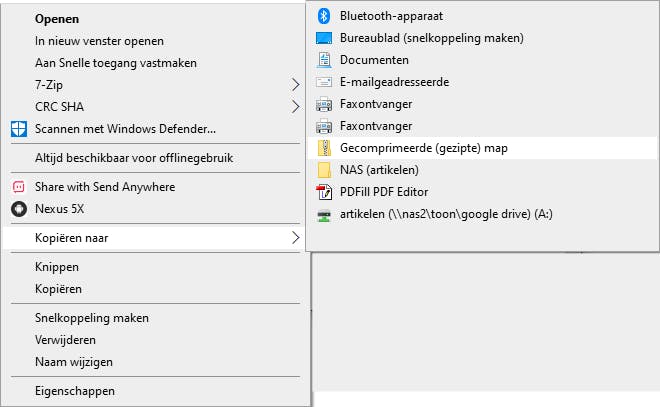Image resolution: width=660 pixels, height=407 pixels.
Task: Click the Nexus 5X device icon
Action: pyautogui.click(x=18, y=209)
